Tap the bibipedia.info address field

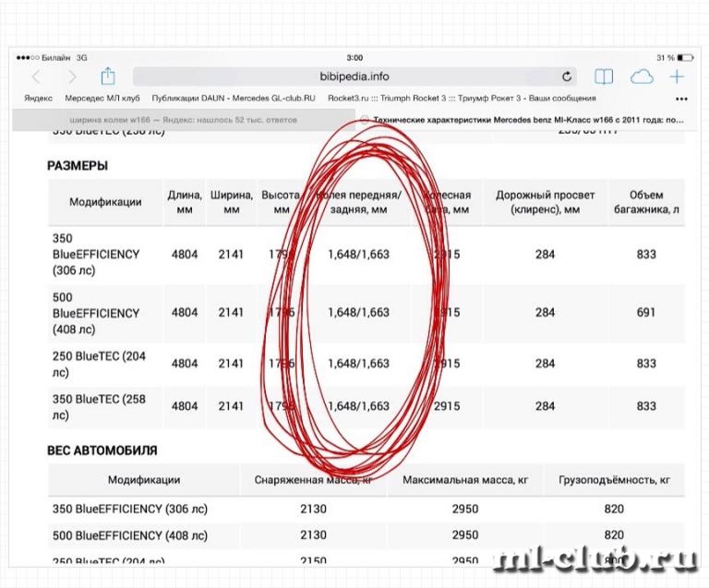(354, 77)
